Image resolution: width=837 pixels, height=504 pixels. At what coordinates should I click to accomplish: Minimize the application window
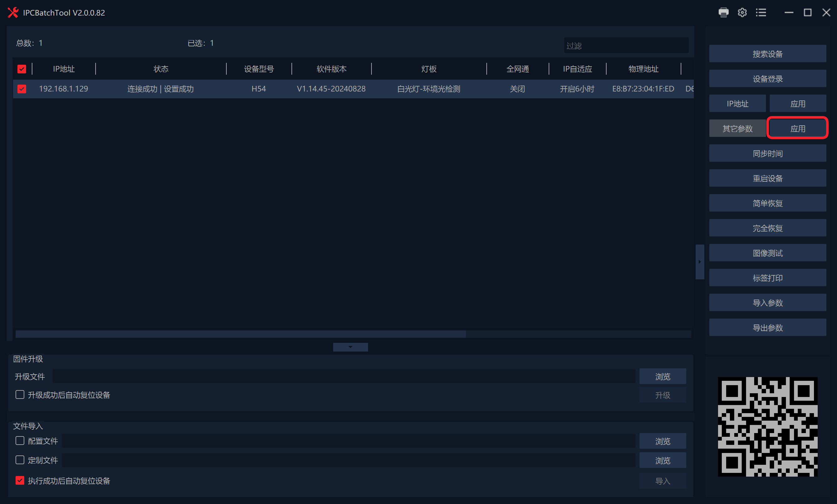coord(789,12)
